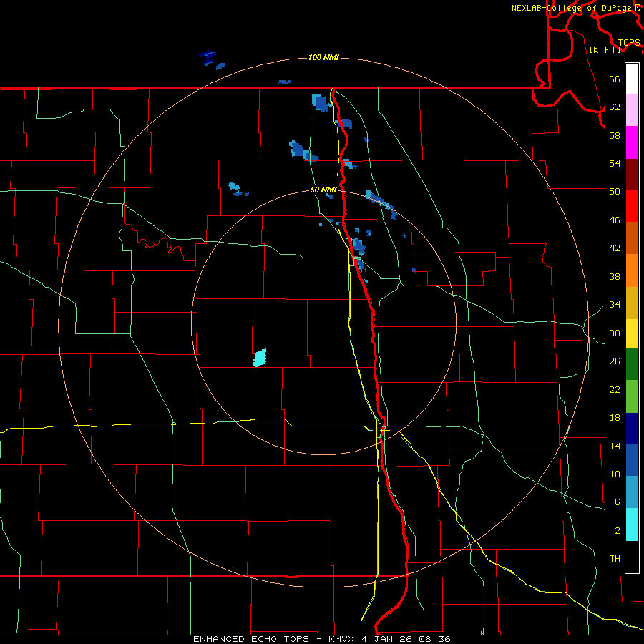Screen dimensions: 644x644
Task: Click the white color band at the top of the scale
Action: [632, 79]
